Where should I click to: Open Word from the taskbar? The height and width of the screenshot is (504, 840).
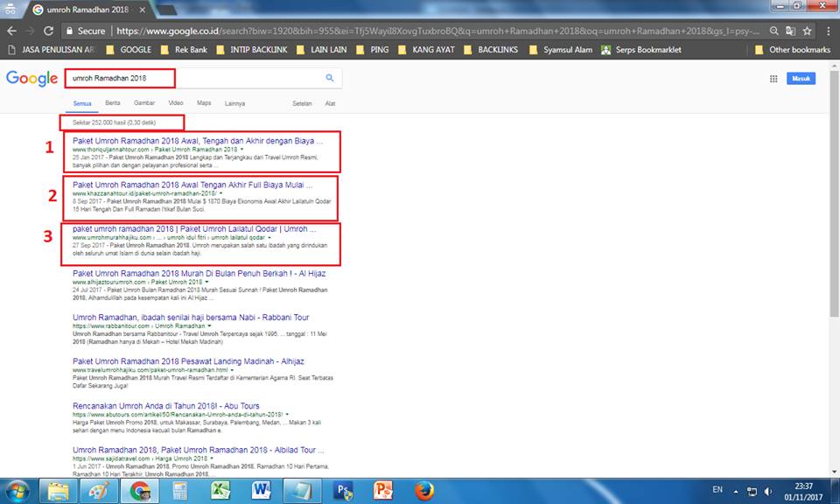coord(261,491)
